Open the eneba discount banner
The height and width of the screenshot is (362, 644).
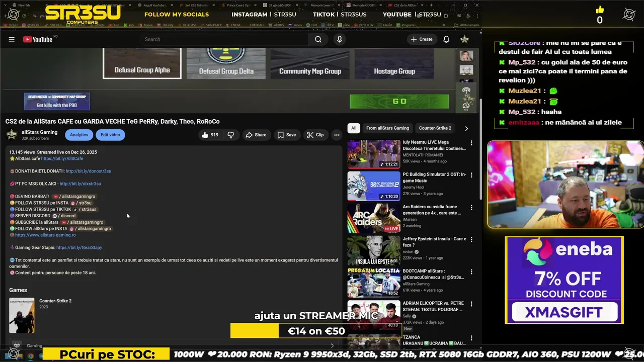click(x=564, y=280)
